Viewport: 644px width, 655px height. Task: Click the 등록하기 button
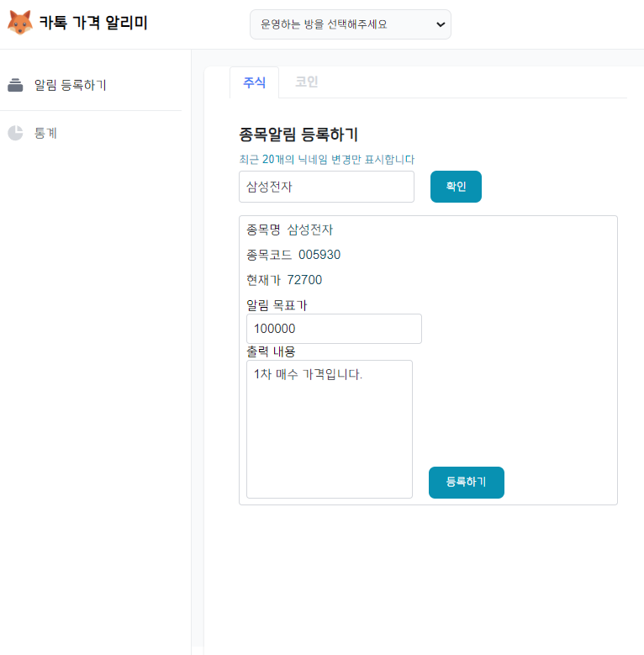pos(467,483)
